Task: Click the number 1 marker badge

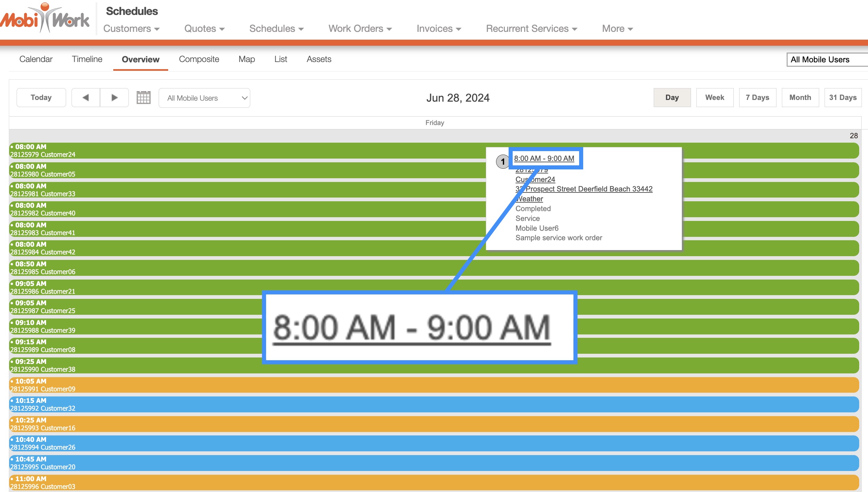Action: tap(502, 162)
